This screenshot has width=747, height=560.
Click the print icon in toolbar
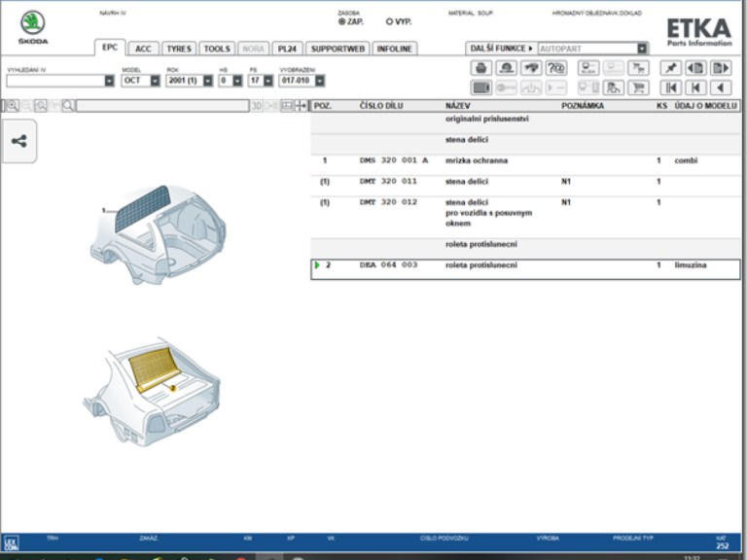point(480,68)
